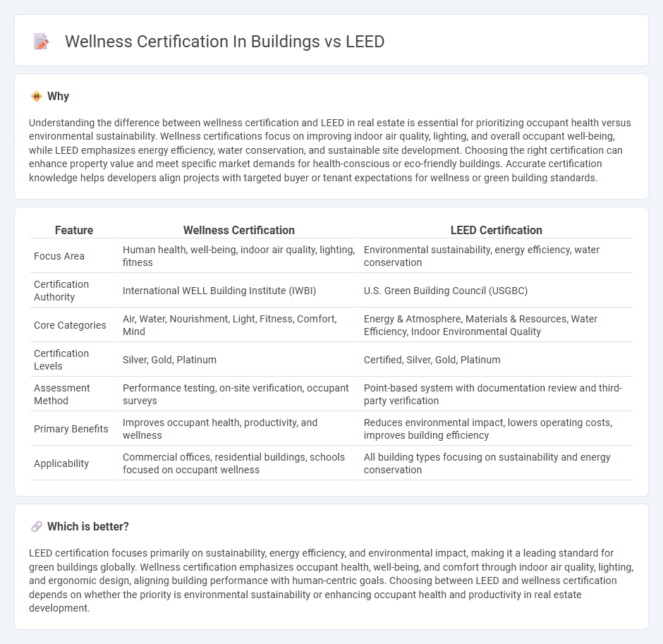Click the Feature column header

click(x=74, y=230)
